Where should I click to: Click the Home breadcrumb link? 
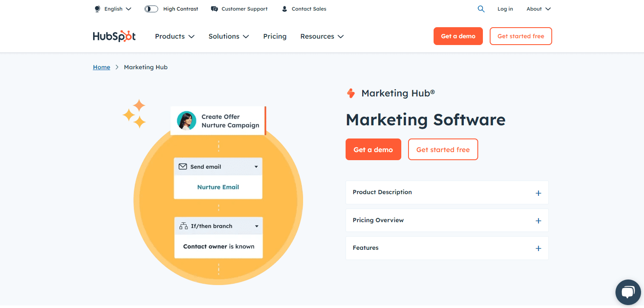(102, 67)
